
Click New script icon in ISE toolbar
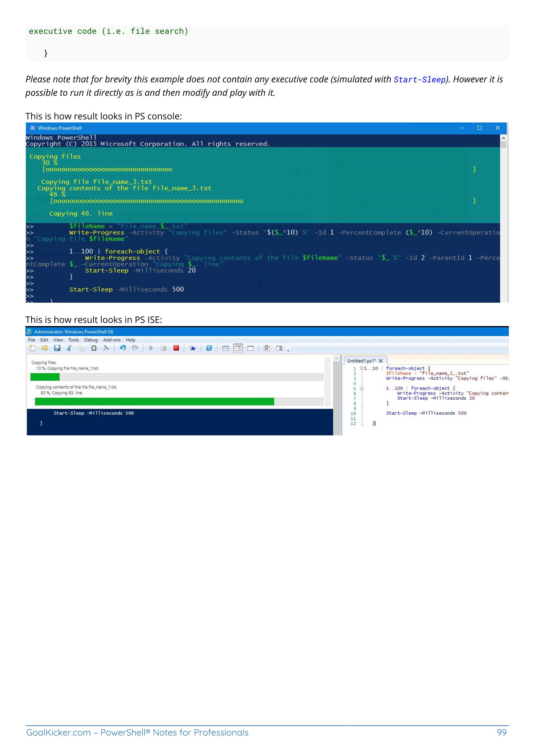click(32, 348)
